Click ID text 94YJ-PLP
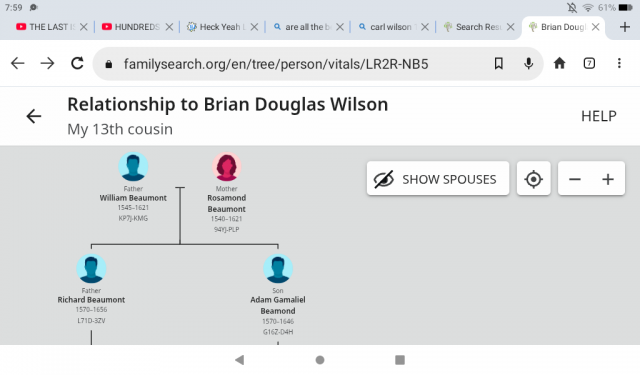 [227, 229]
